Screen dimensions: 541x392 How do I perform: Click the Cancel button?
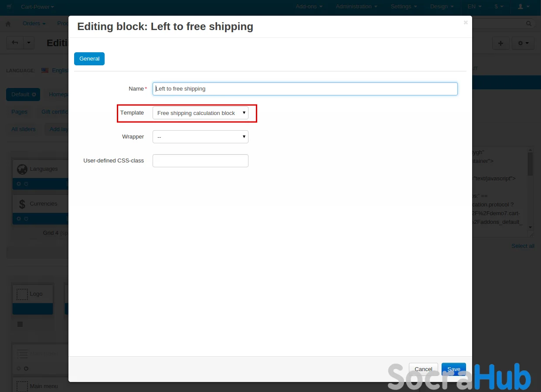coord(423,369)
